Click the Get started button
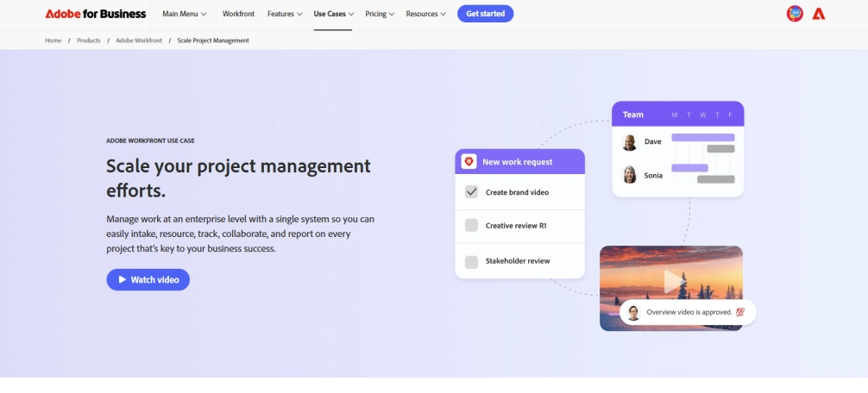This screenshot has width=868, height=393. 486,14
